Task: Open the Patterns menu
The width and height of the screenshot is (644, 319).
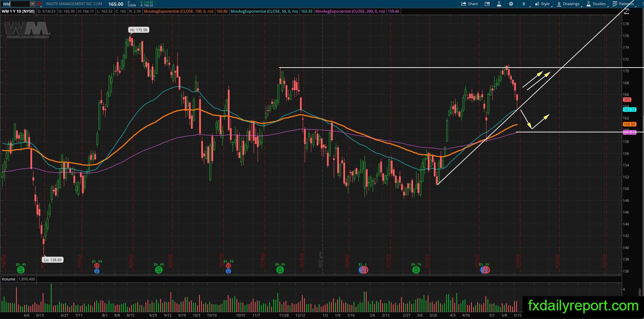Action: (623, 4)
